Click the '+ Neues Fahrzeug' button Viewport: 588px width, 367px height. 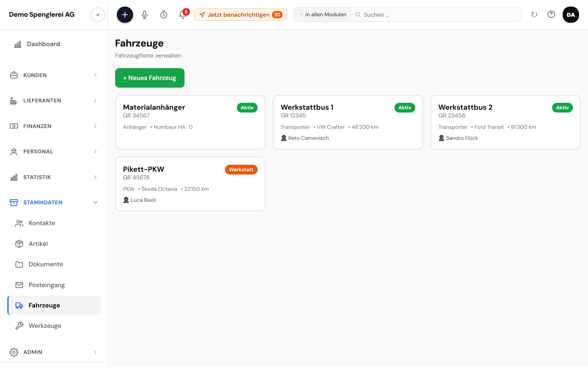[x=150, y=78]
